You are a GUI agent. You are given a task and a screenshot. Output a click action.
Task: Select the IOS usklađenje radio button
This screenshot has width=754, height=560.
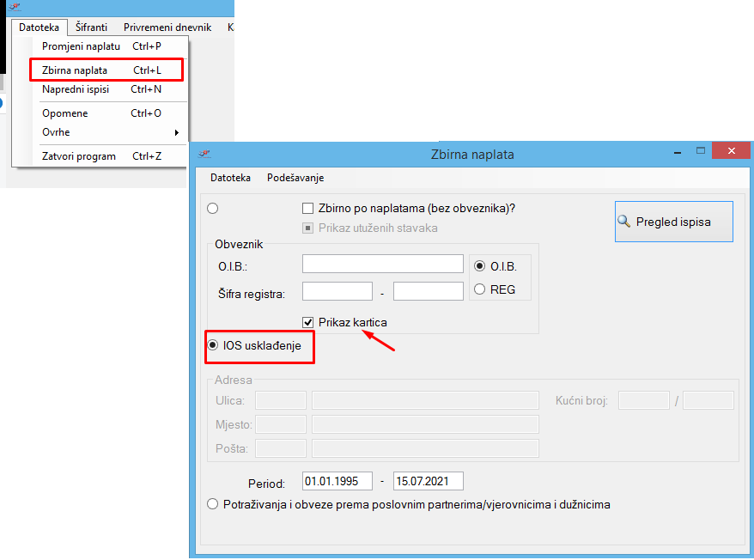tap(213, 345)
